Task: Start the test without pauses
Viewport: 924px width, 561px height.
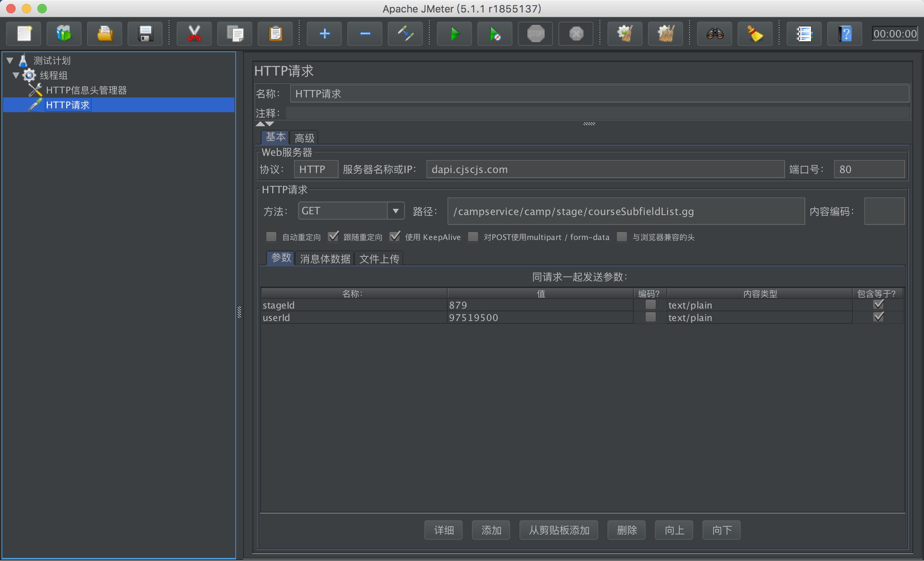Action: pyautogui.click(x=495, y=34)
